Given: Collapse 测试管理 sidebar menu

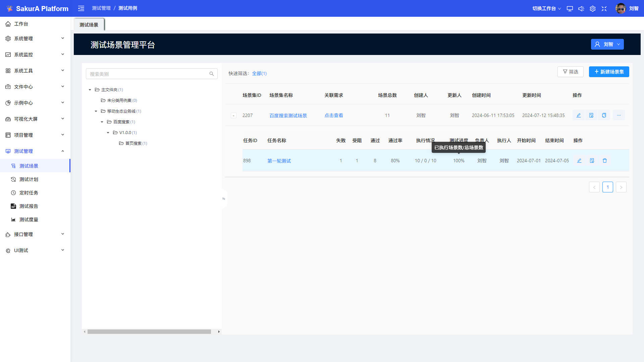Looking at the screenshot, I should 35,151.
